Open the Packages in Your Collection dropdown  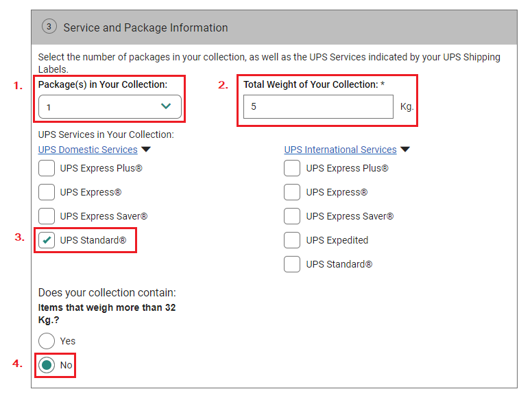(x=110, y=107)
